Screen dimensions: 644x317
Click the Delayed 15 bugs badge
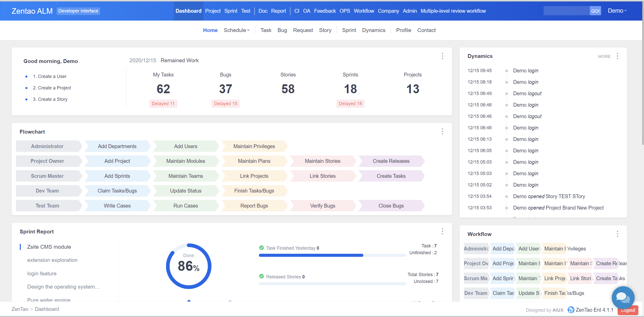[x=225, y=104]
